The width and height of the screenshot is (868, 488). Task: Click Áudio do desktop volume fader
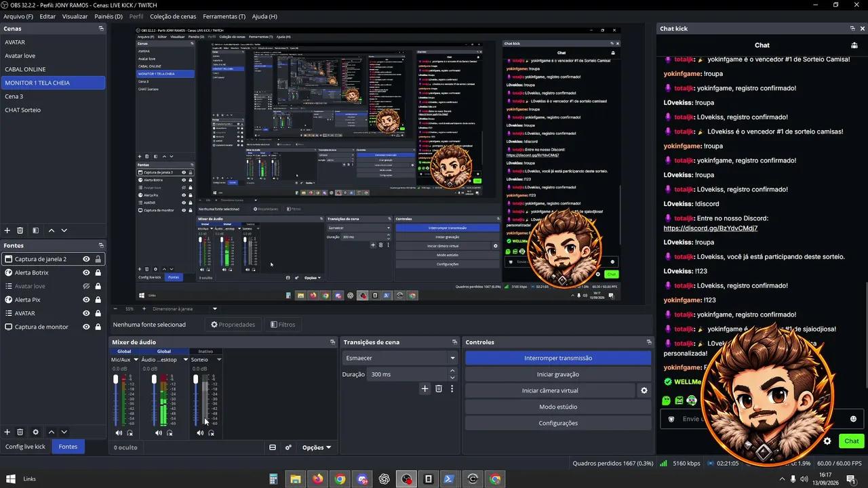pyautogui.click(x=155, y=379)
